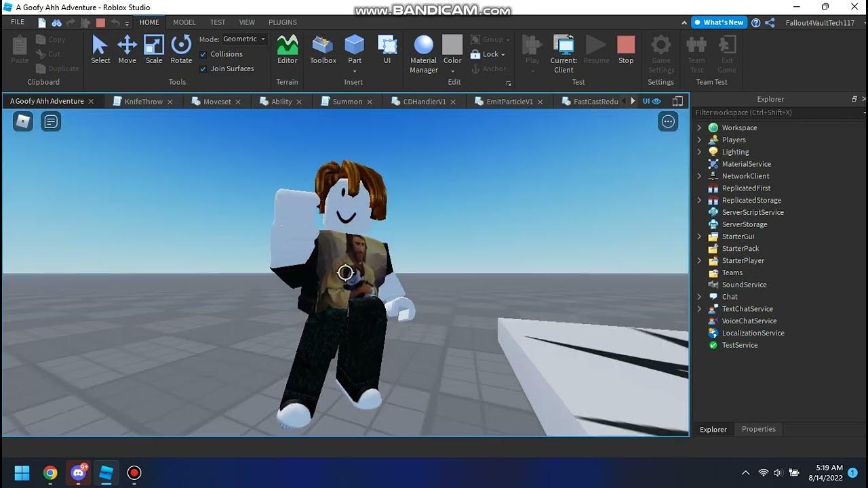
Task: Open the Help question-mark icon
Action: pyautogui.click(x=756, y=22)
